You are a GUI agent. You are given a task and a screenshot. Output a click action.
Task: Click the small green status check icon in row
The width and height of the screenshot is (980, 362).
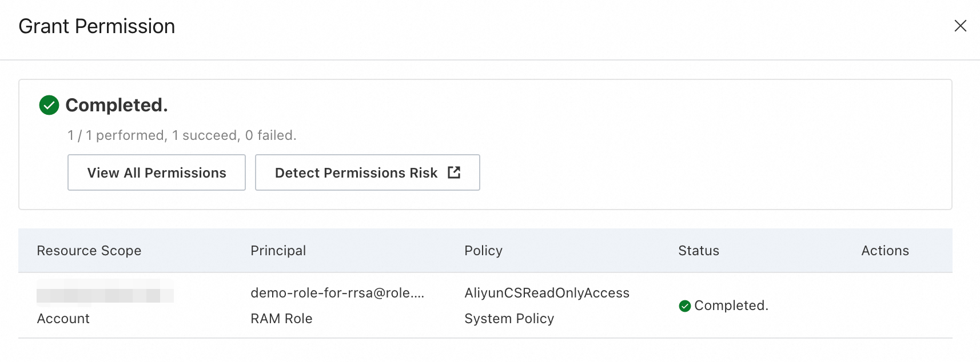coord(684,306)
